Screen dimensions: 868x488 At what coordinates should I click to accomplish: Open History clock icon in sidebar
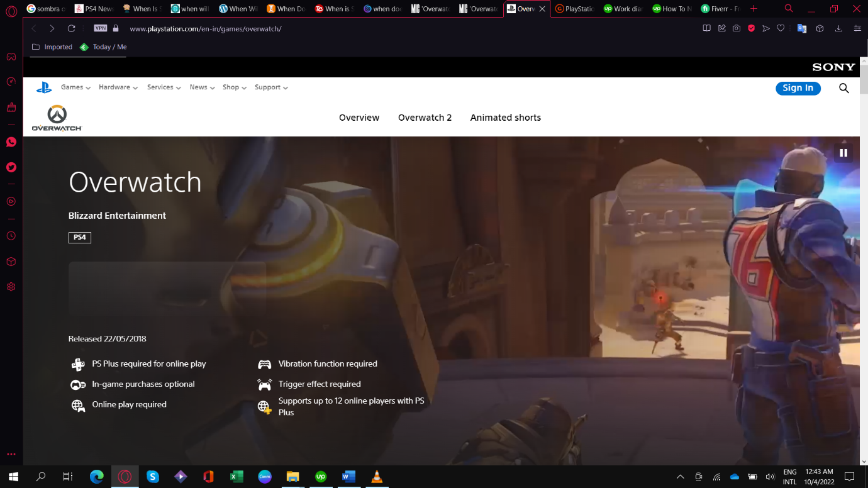(11, 236)
